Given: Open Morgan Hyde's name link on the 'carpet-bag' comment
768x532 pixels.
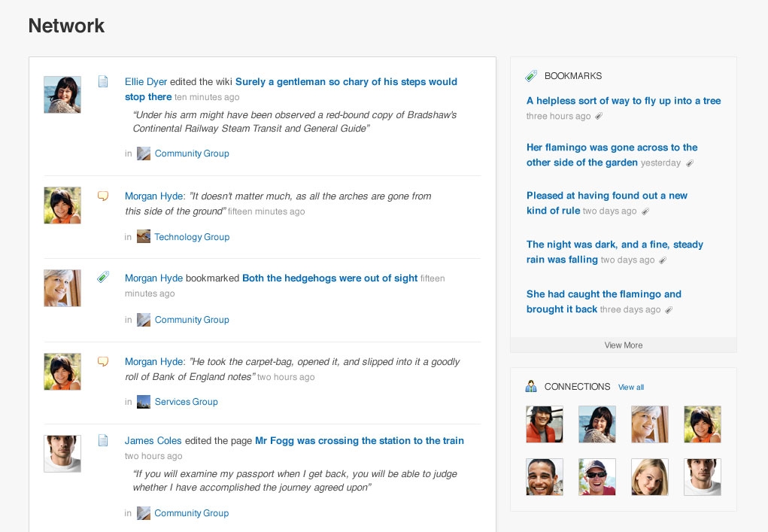Looking at the screenshot, I should pos(155,361).
